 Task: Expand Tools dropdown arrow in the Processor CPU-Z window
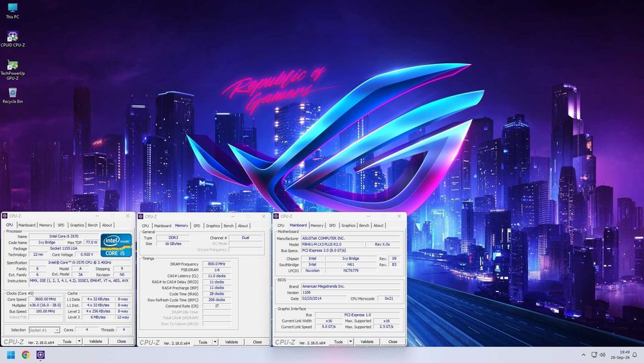coord(79,341)
